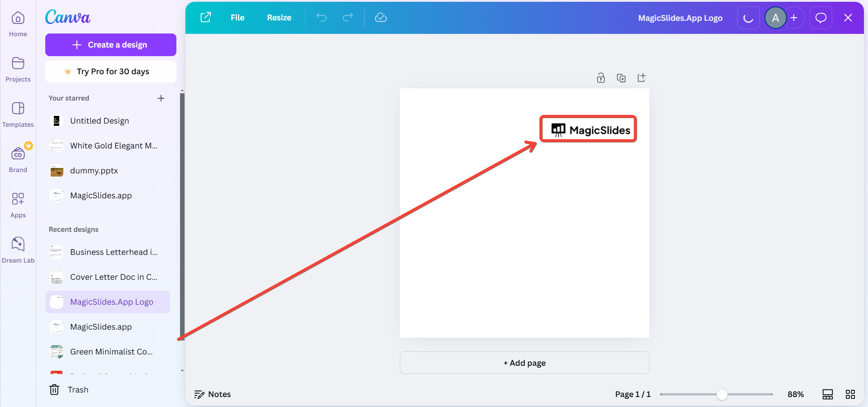Open the comments speech bubble

pyautogui.click(x=821, y=18)
